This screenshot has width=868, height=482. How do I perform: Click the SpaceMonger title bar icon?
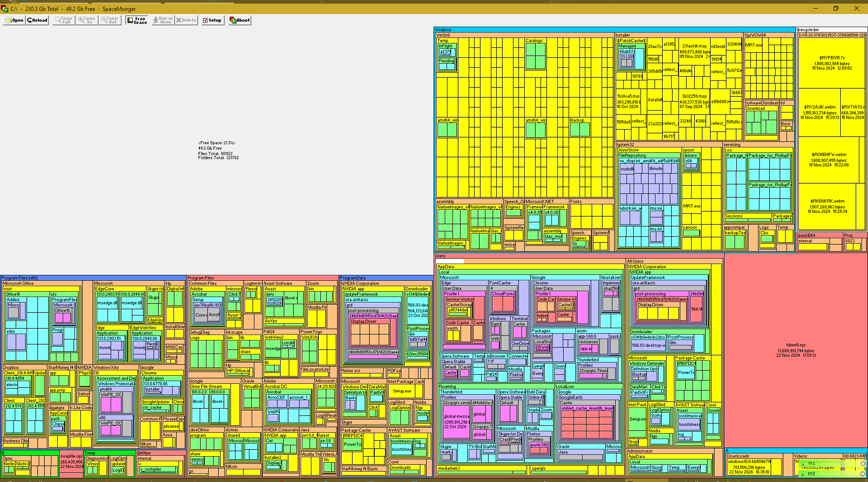5,9
